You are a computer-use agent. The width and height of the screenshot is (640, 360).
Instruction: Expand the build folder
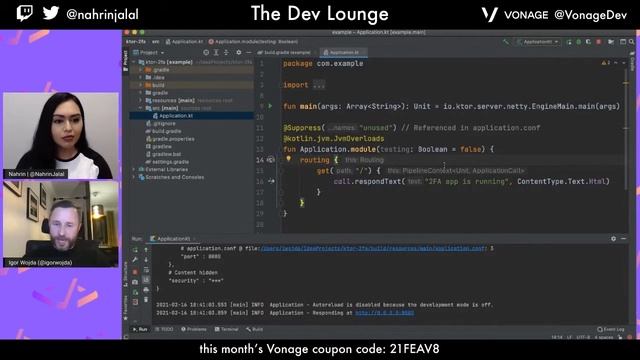point(141,85)
